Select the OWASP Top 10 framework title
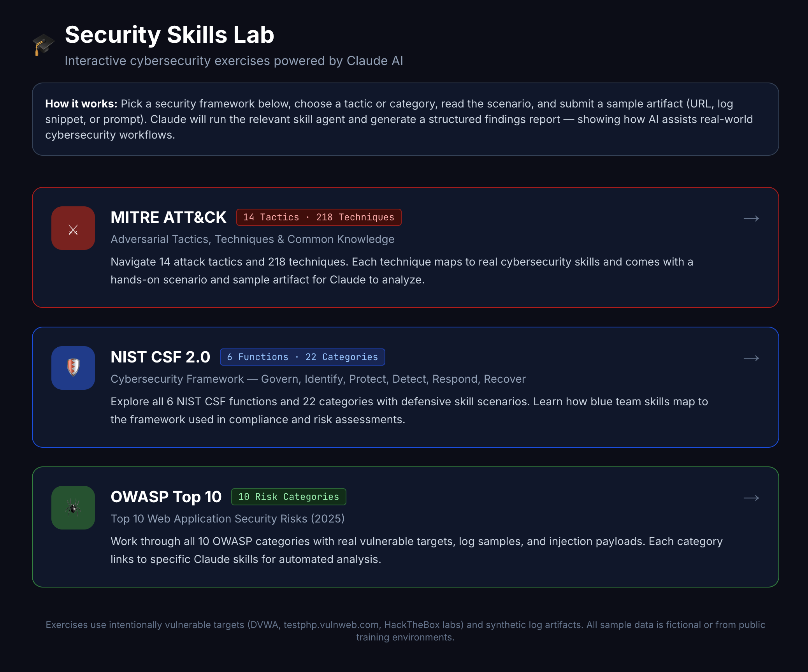The width and height of the screenshot is (808, 672). (166, 497)
